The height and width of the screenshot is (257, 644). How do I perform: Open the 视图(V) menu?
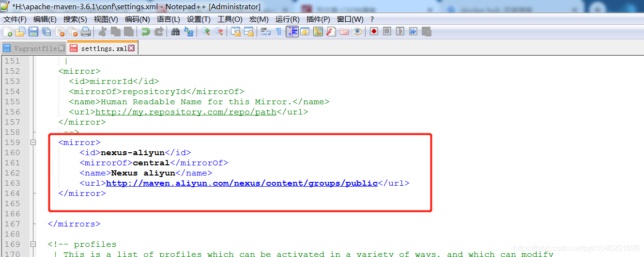click(106, 19)
